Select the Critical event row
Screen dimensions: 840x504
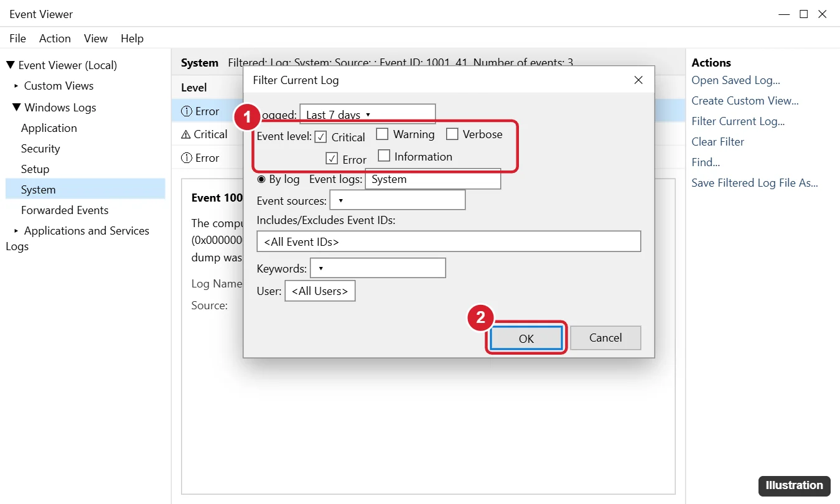coord(208,134)
